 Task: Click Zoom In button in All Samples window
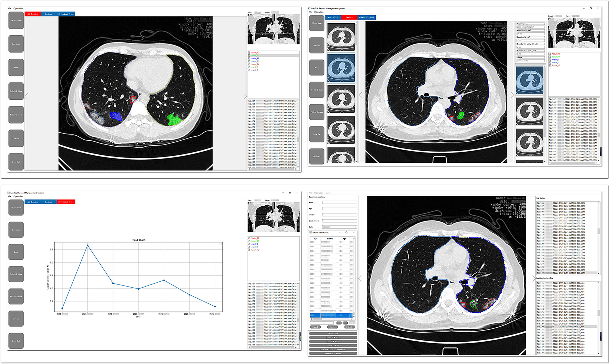pyautogui.click(x=16, y=139)
